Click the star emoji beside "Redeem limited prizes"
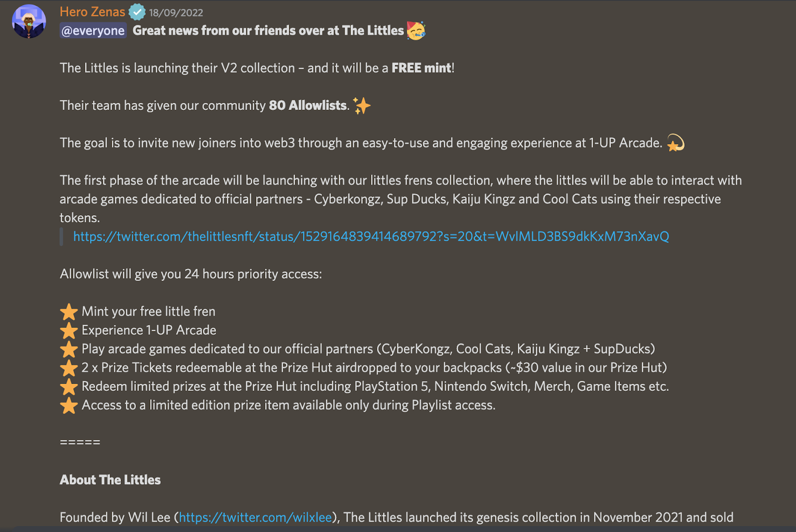Viewport: 796px width, 532px height. click(69, 387)
